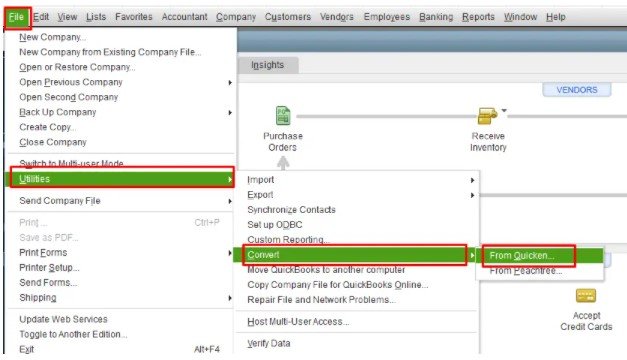This screenshot has width=627, height=360.
Task: Select Open Previous Company entry
Action: pos(71,82)
